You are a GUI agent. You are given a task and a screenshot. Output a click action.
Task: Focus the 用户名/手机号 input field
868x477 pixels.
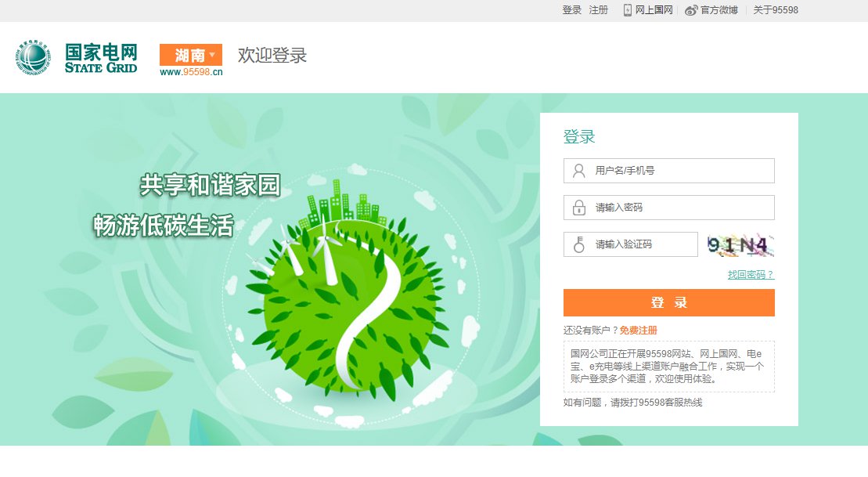tap(668, 171)
